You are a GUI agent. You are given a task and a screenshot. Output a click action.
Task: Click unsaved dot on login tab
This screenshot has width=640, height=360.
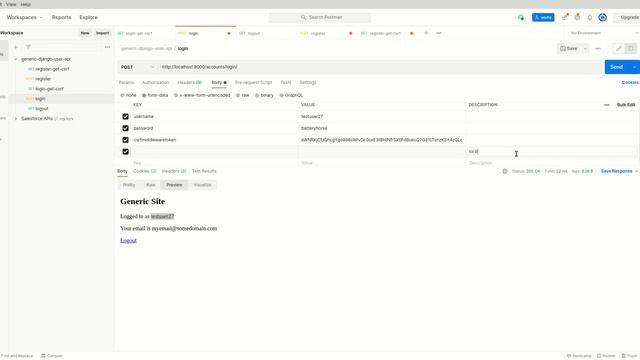point(229,33)
